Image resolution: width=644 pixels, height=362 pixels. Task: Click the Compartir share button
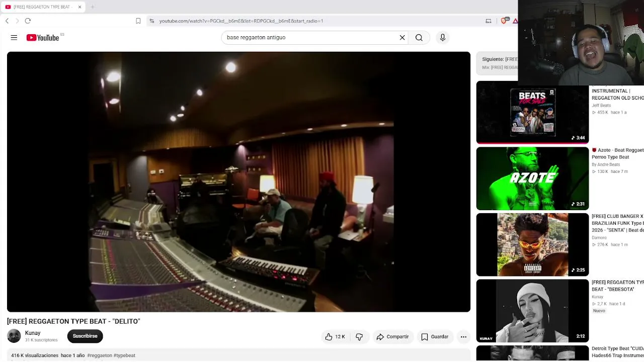click(x=392, y=337)
